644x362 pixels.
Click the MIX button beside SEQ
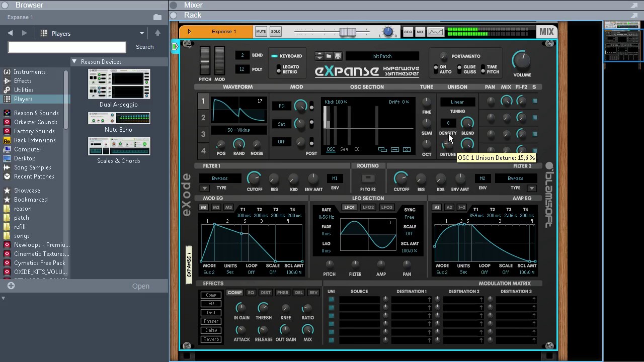(420, 32)
